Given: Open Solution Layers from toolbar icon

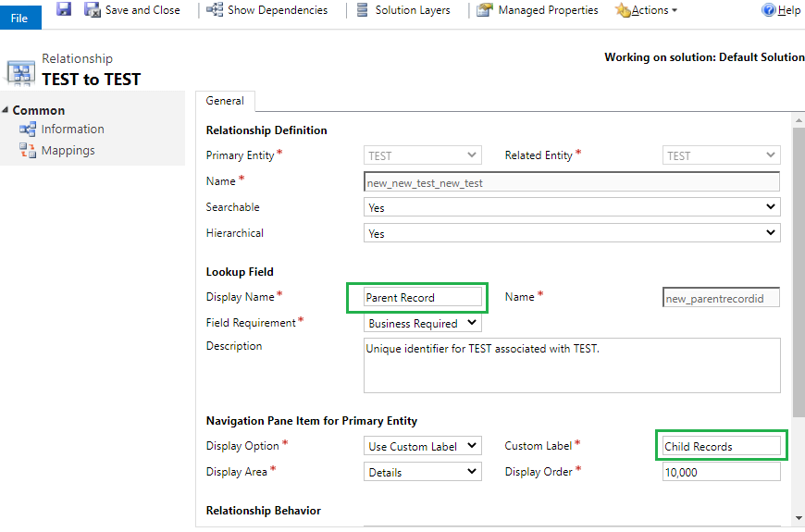Looking at the screenshot, I should [x=363, y=10].
